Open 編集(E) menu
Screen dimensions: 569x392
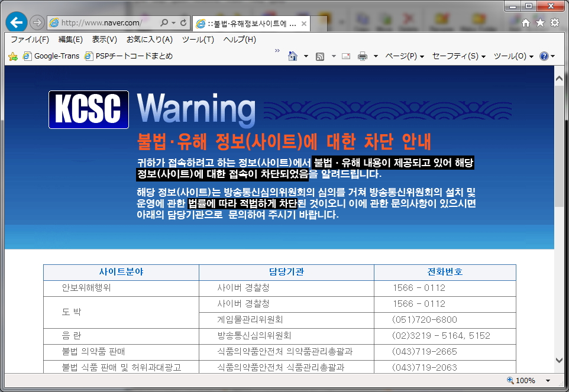pyautogui.click(x=70, y=40)
